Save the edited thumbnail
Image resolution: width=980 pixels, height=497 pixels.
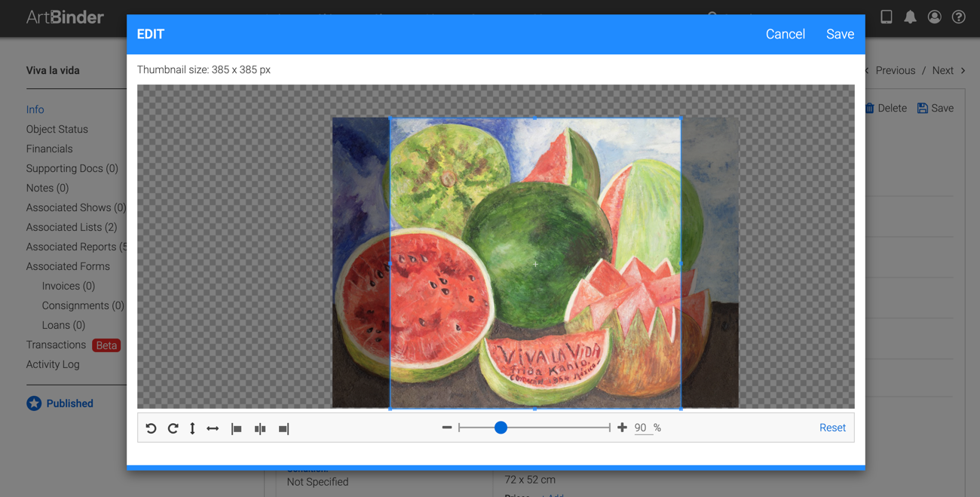(840, 34)
